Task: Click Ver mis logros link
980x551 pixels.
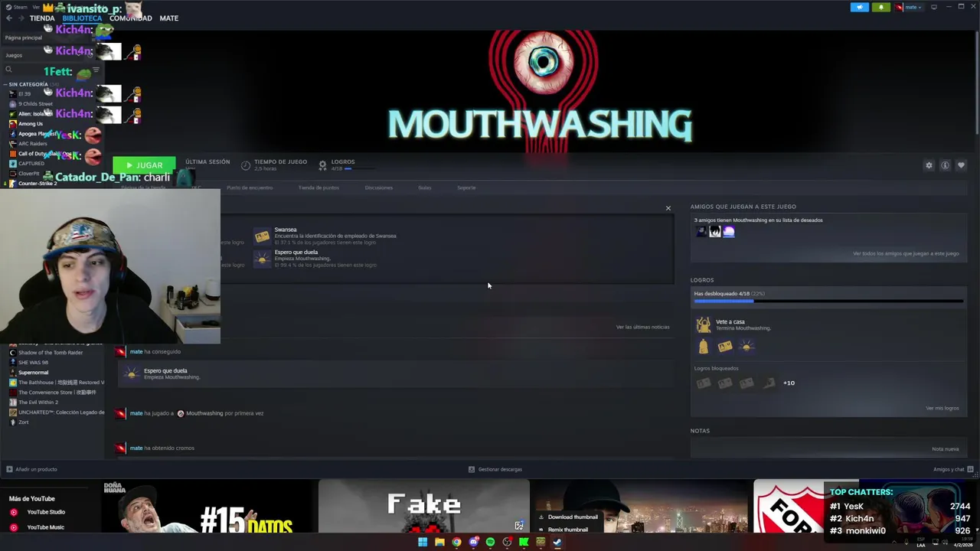Action: [x=942, y=408]
